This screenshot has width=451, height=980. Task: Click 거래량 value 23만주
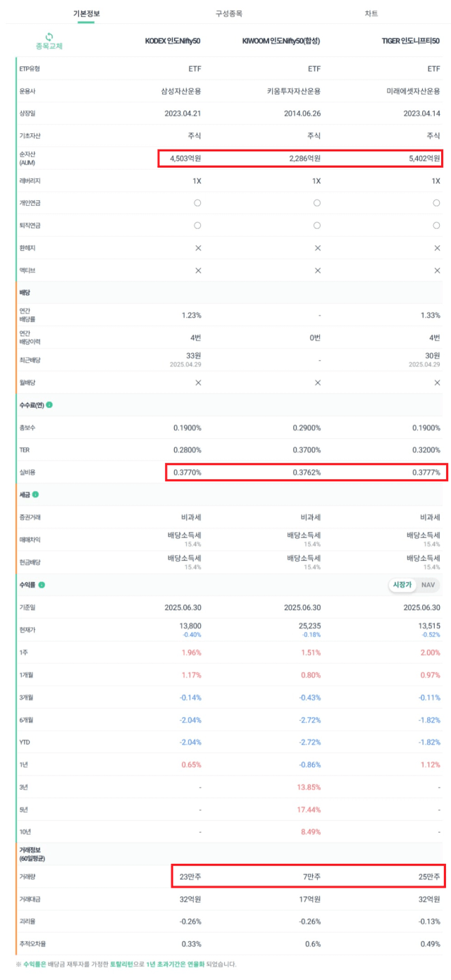[190, 877]
